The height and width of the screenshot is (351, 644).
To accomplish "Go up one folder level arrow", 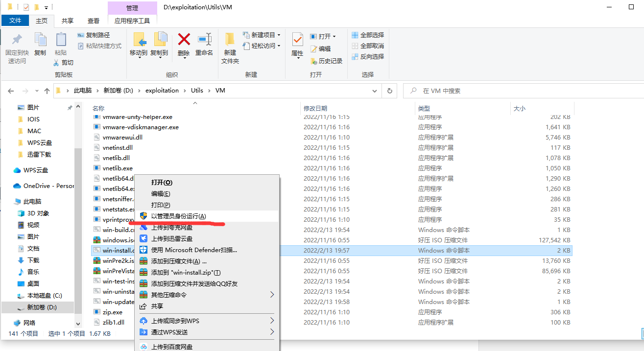I will [x=47, y=91].
